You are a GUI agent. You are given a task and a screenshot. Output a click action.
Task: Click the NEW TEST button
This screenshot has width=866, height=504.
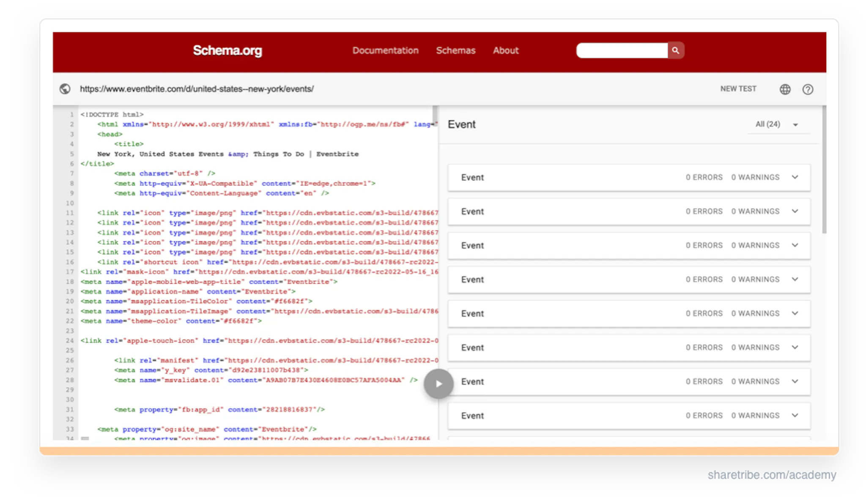[x=738, y=89]
